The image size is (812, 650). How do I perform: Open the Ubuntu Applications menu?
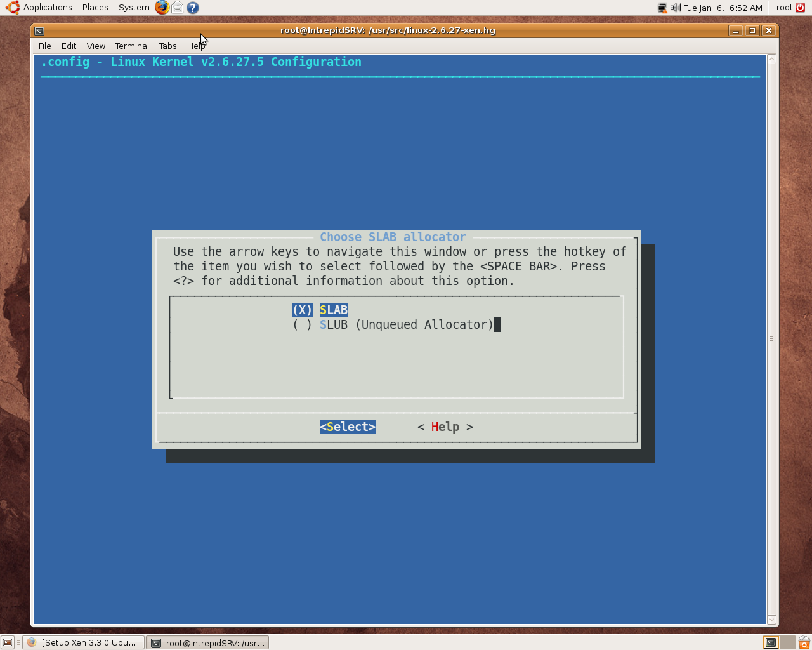click(39, 8)
